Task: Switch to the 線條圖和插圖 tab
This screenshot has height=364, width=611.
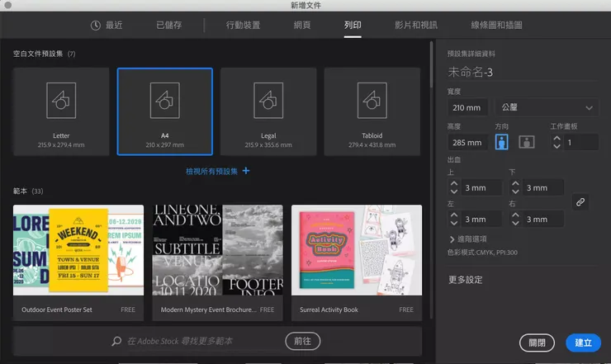Action: (x=496, y=26)
